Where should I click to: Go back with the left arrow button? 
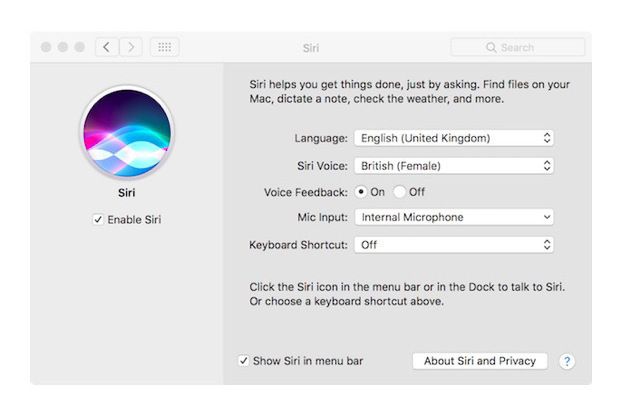tap(108, 47)
